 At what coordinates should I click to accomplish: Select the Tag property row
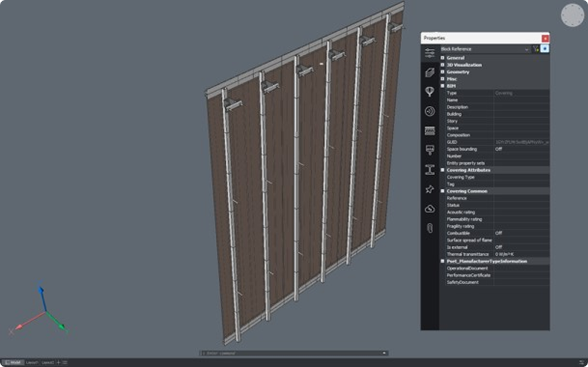[x=497, y=184]
